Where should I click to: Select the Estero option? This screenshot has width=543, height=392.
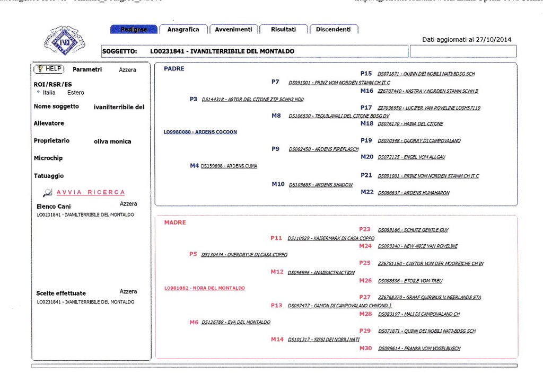pyautogui.click(x=75, y=93)
